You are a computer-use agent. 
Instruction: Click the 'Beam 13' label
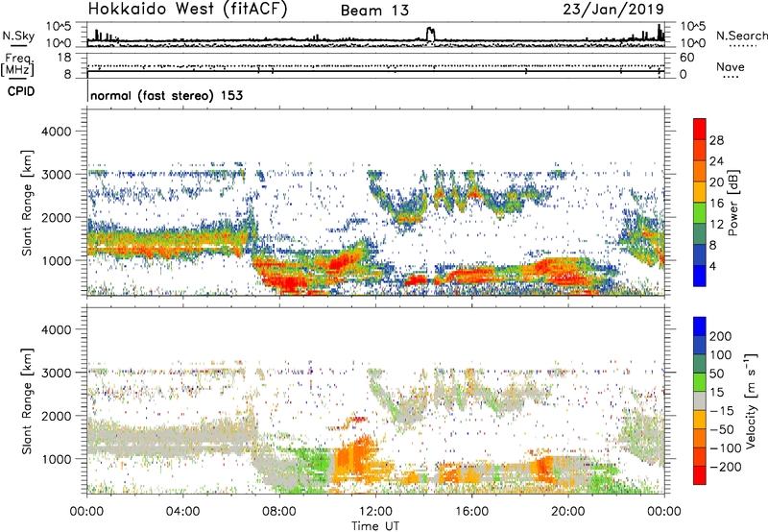click(x=374, y=11)
